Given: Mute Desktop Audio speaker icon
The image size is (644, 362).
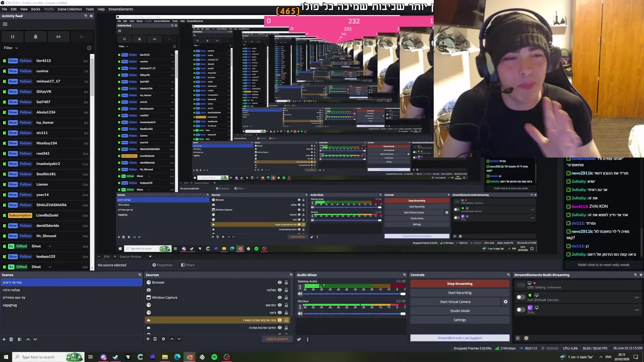Looking at the screenshot, I should pyautogui.click(x=300, y=294).
